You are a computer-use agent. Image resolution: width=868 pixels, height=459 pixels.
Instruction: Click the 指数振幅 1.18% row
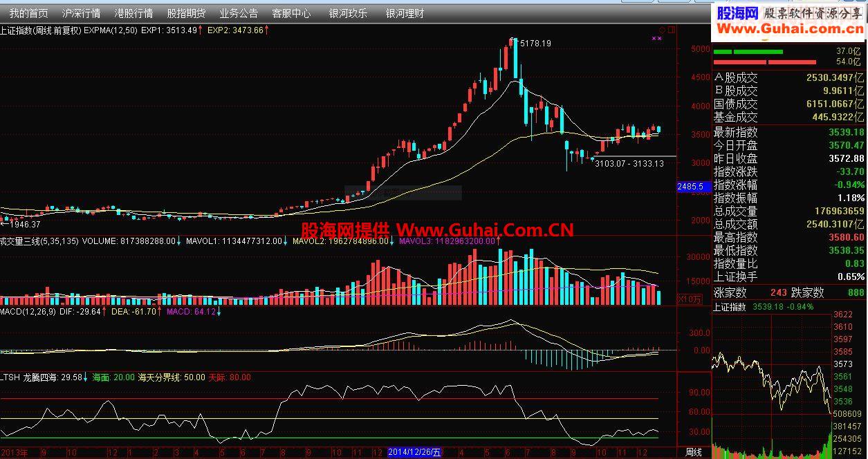(789, 198)
